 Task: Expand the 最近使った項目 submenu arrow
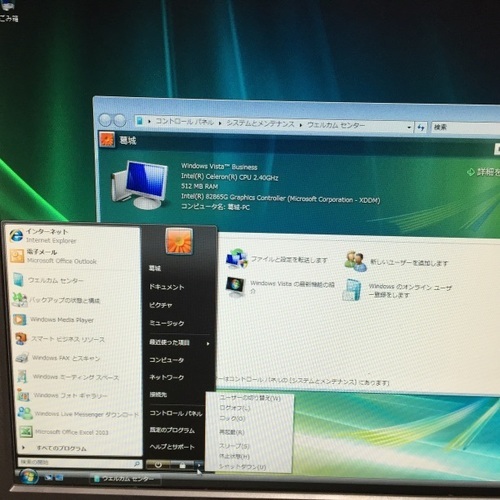point(208,343)
